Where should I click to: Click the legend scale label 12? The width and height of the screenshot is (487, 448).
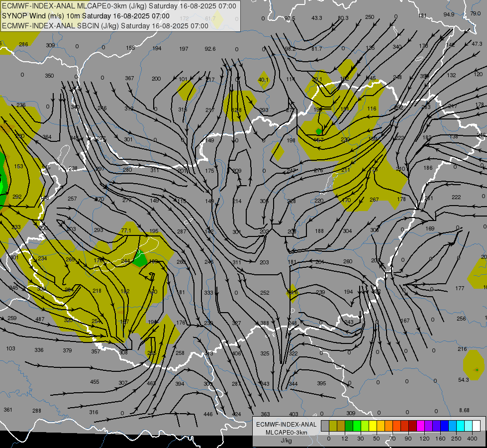(x=345, y=439)
